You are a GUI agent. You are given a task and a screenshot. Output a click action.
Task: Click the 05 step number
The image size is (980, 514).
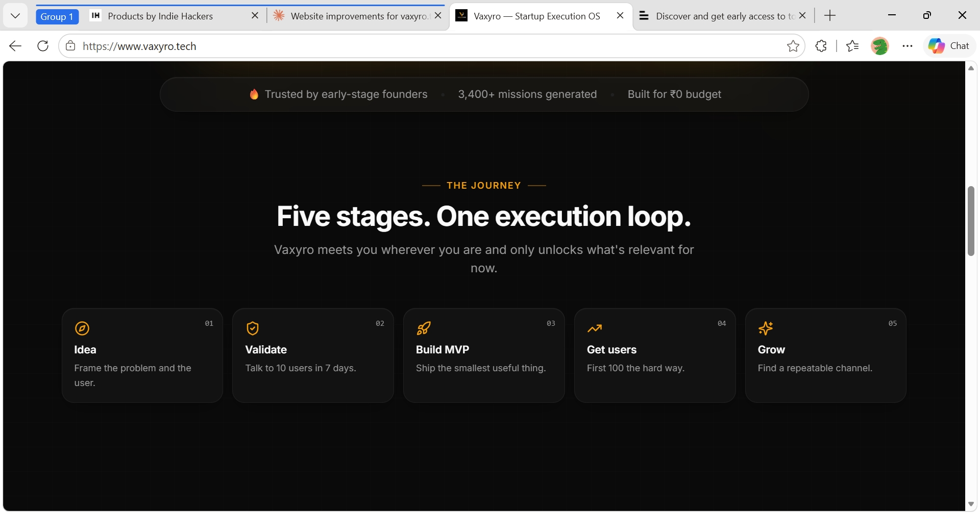tap(893, 323)
